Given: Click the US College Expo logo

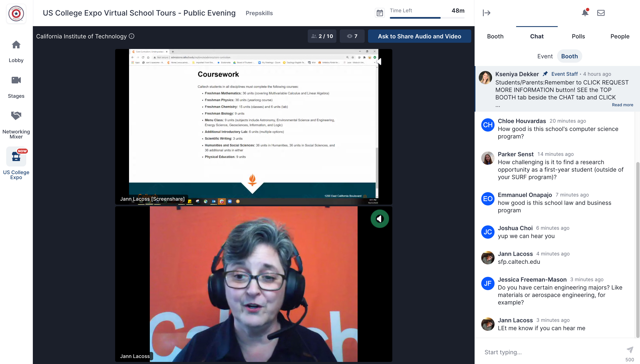Looking at the screenshot, I should pos(16,13).
